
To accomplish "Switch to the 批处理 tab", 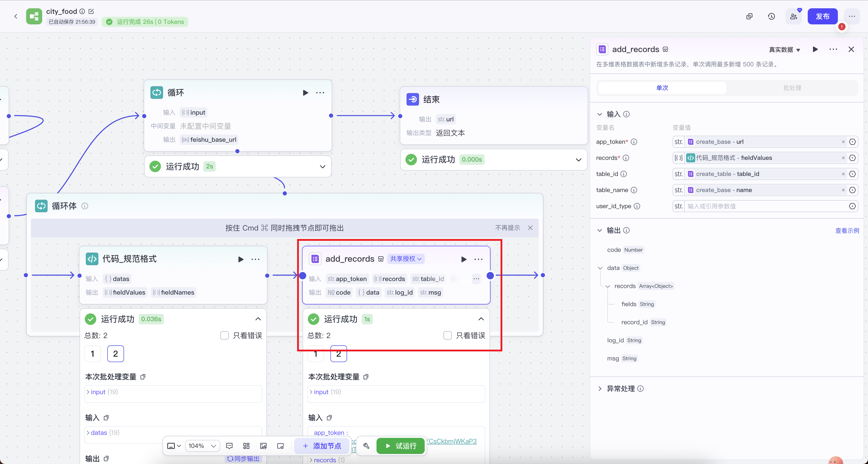I will (x=792, y=88).
